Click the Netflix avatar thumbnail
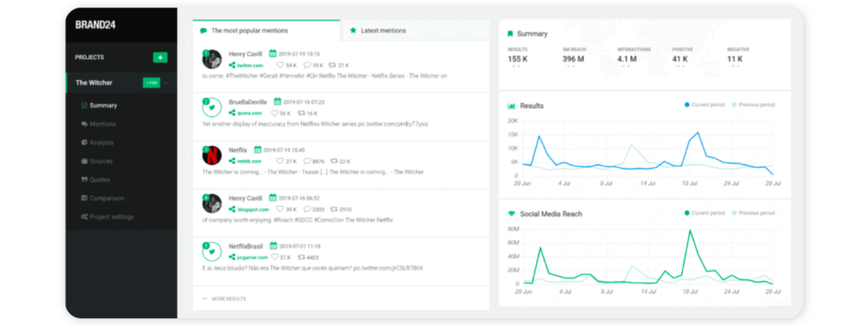 pos(211,155)
